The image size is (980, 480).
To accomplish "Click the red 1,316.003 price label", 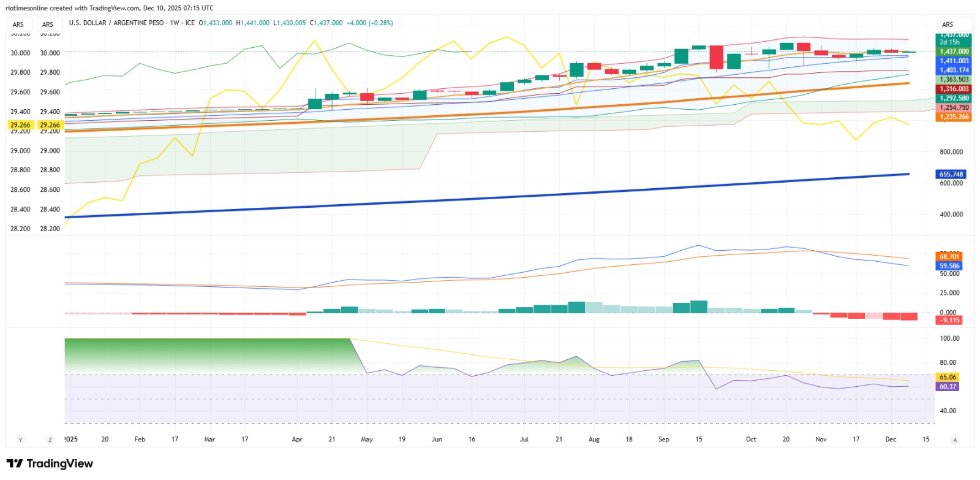I will (954, 89).
